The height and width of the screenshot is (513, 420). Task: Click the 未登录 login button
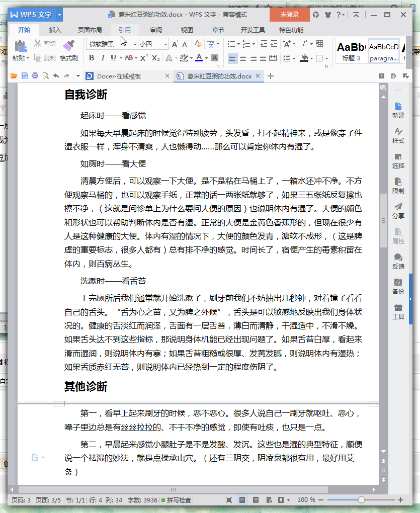point(289,15)
